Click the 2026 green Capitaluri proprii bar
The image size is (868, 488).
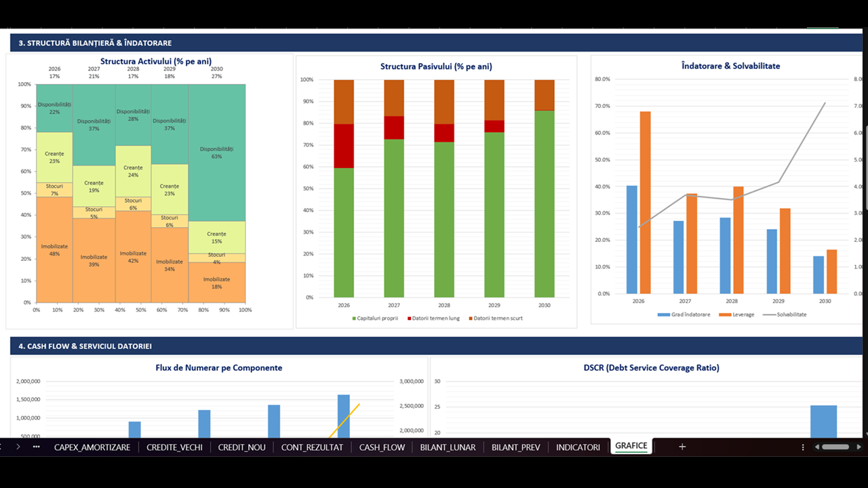344,232
